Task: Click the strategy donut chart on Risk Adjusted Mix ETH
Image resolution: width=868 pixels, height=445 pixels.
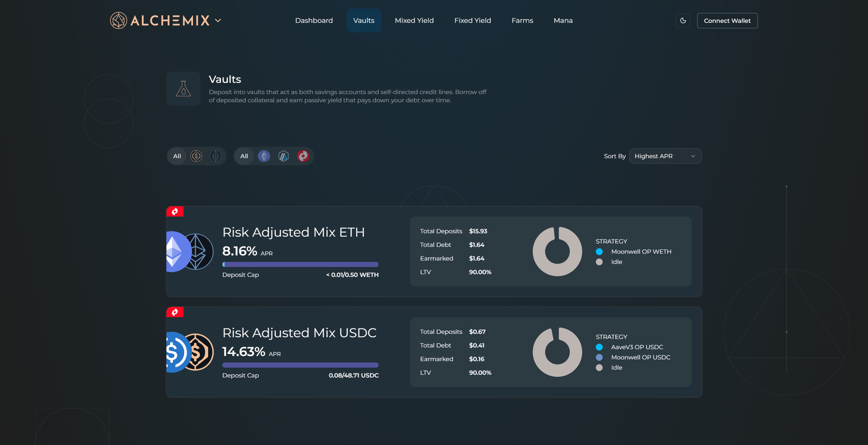Action: click(557, 251)
